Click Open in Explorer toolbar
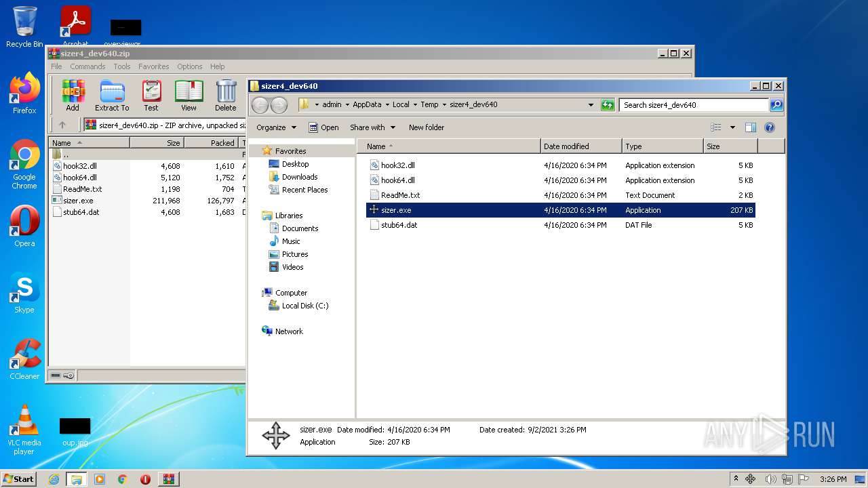868x488 pixels. pos(323,127)
